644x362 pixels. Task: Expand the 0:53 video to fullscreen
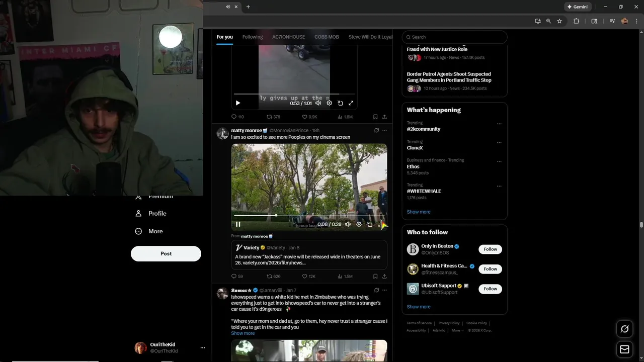pyautogui.click(x=351, y=103)
